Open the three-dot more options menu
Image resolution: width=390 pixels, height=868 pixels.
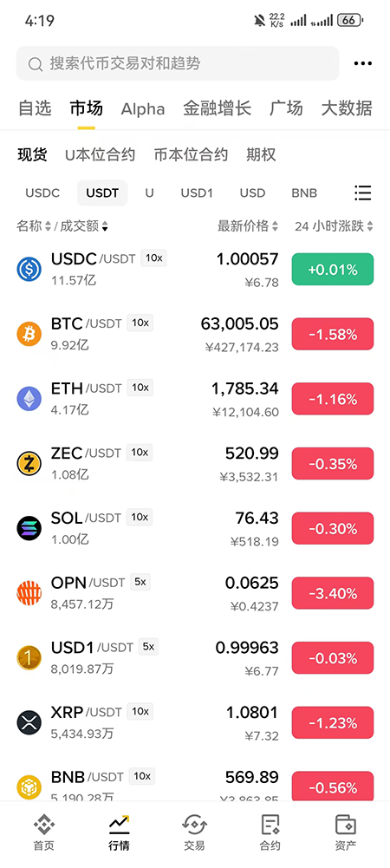[x=363, y=63]
